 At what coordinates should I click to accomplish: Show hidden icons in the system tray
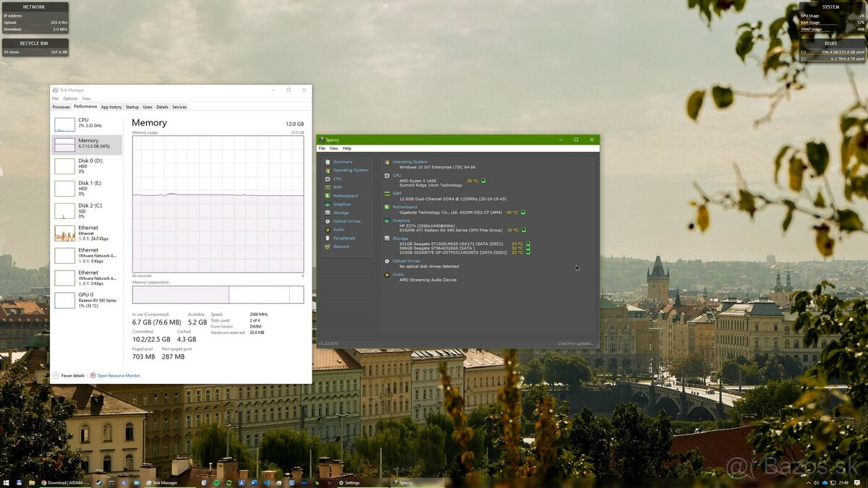click(807, 482)
